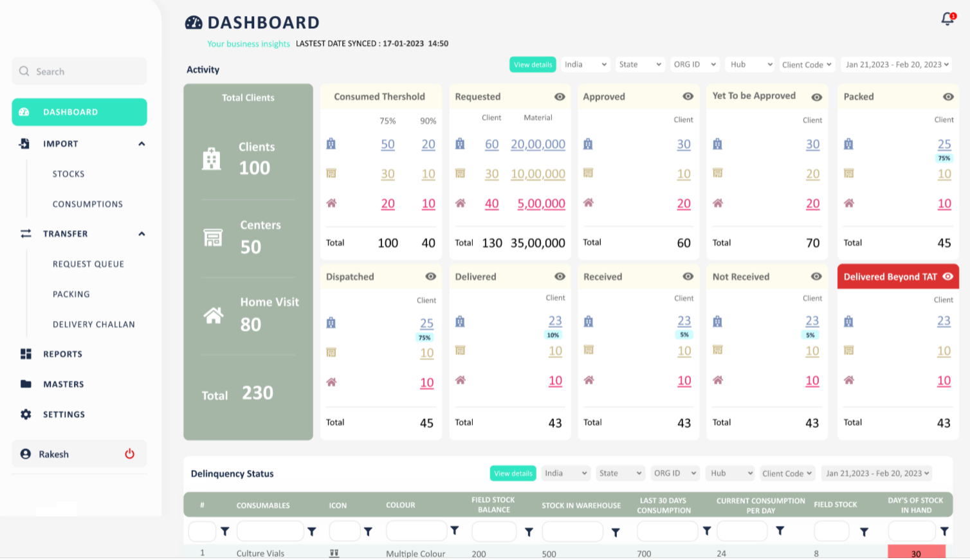Click the Rakesh user profile icon
970x560 pixels.
coord(26,454)
